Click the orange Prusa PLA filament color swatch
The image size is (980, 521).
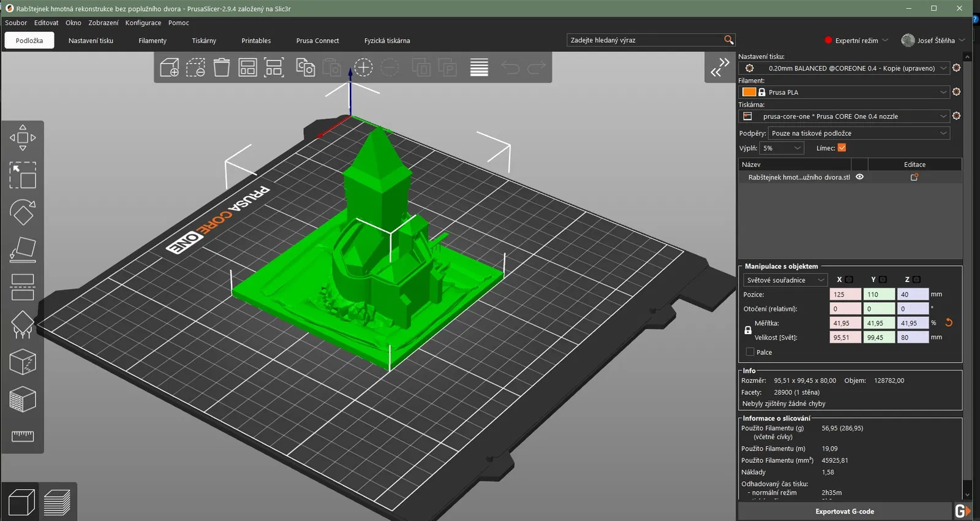[x=748, y=92]
